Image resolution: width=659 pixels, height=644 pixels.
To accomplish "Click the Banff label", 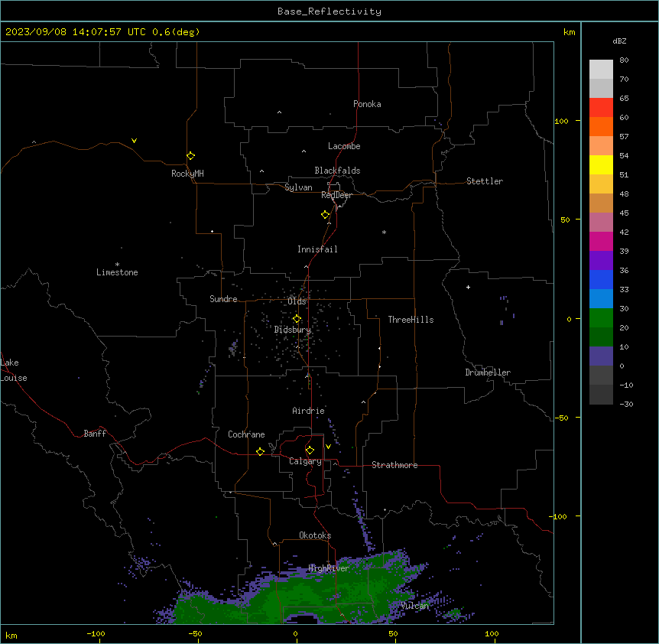I will (x=95, y=434).
